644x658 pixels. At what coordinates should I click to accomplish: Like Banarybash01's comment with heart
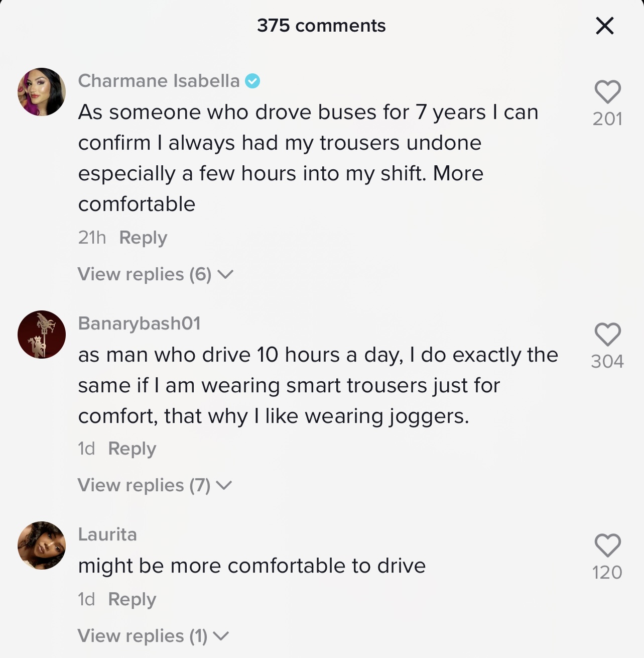click(x=607, y=335)
